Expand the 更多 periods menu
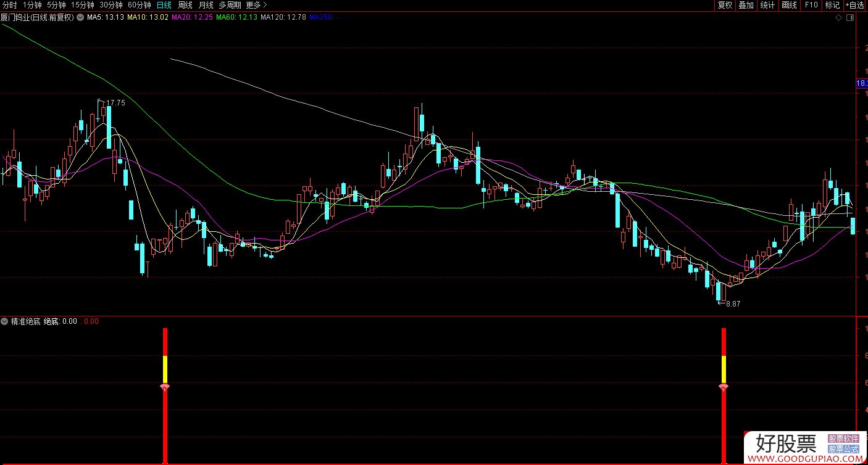 256,5
